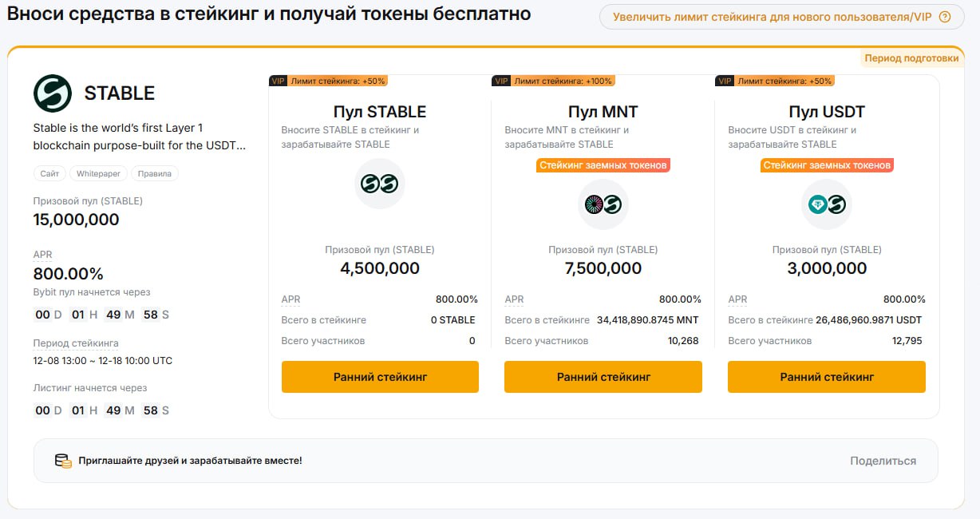This screenshot has width=980, height=519.
Task: Open the Правила rules tag
Action: tap(155, 173)
